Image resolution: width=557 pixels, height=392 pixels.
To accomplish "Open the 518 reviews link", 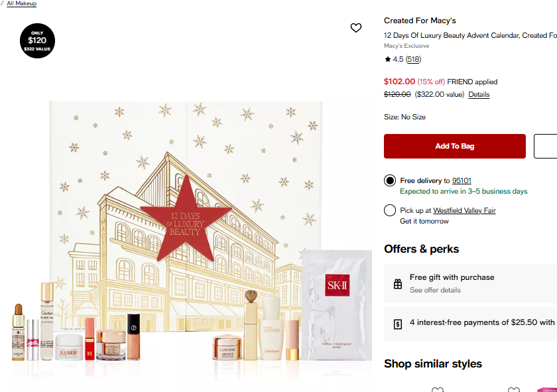I will click(x=414, y=60).
